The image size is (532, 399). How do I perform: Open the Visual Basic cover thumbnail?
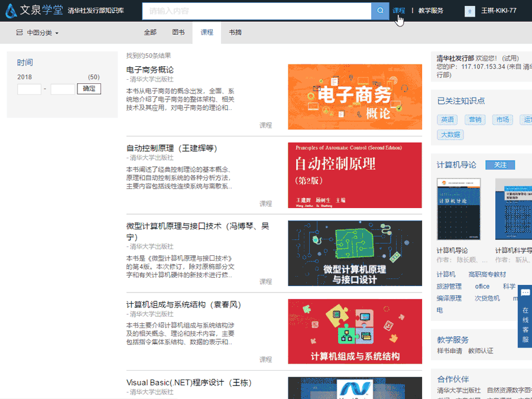[355, 388]
